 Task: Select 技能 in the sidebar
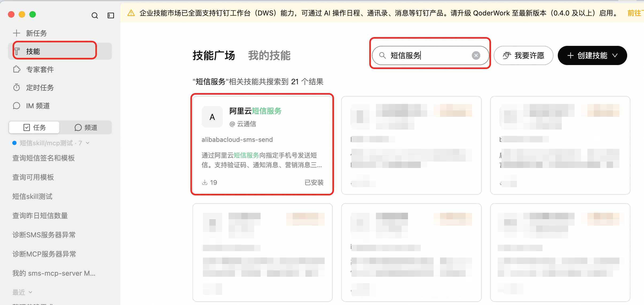[60, 51]
